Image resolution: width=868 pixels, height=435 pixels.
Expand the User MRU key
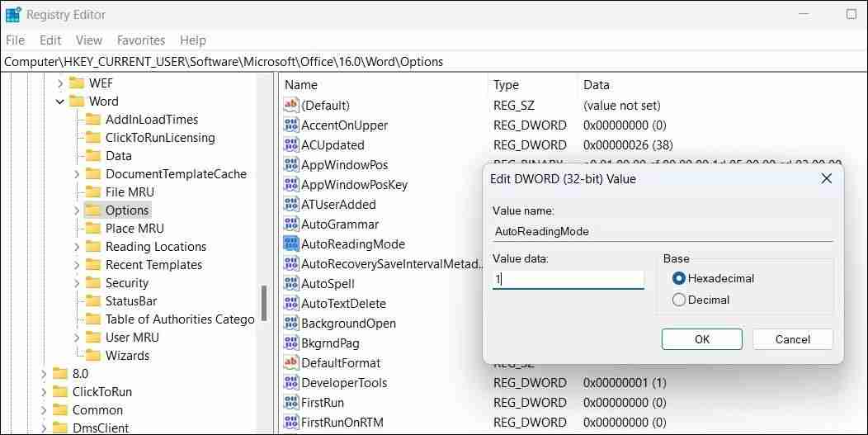(77, 338)
